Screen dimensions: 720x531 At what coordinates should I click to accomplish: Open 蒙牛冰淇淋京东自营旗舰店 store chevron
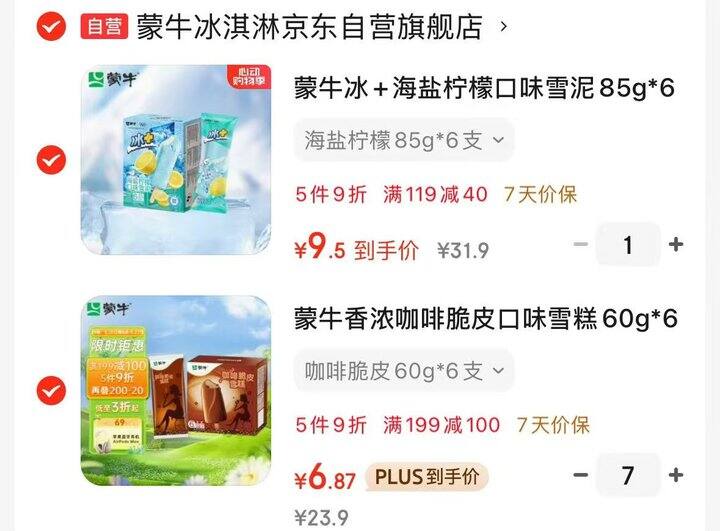(x=504, y=27)
